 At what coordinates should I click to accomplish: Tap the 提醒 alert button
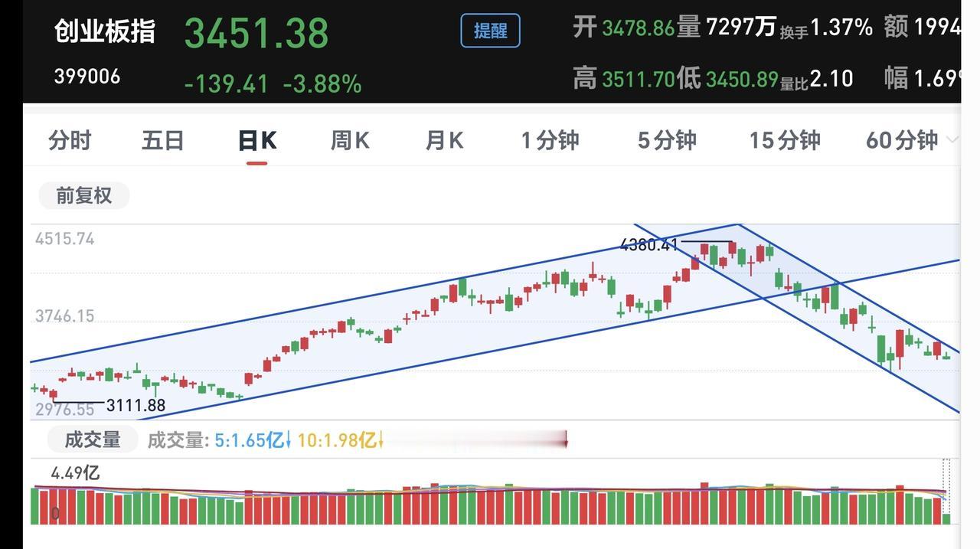coord(490,31)
